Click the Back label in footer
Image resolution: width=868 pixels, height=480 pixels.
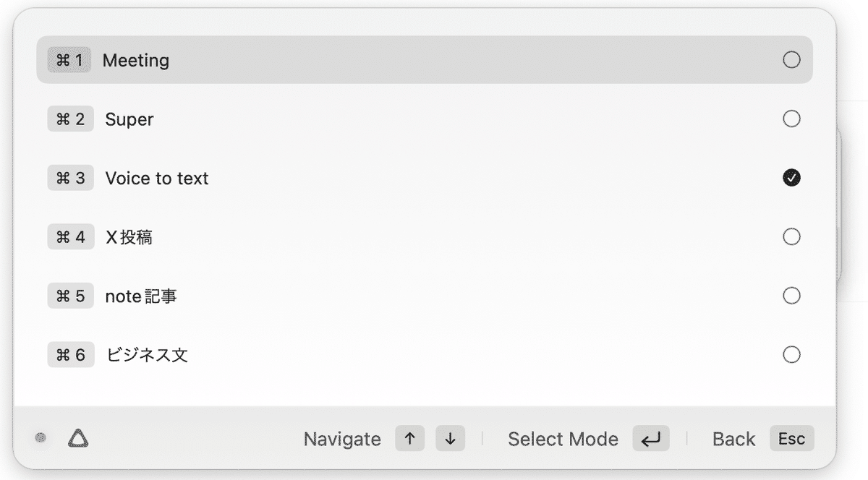733,440
